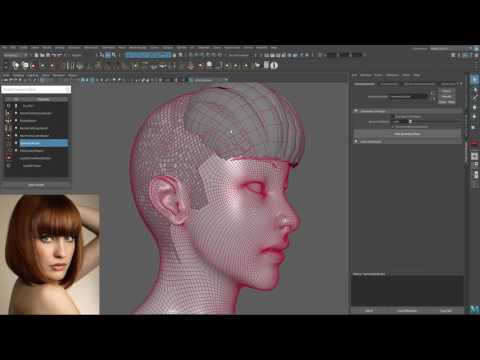Click the slider handle in the Attribute Editor

point(410,122)
